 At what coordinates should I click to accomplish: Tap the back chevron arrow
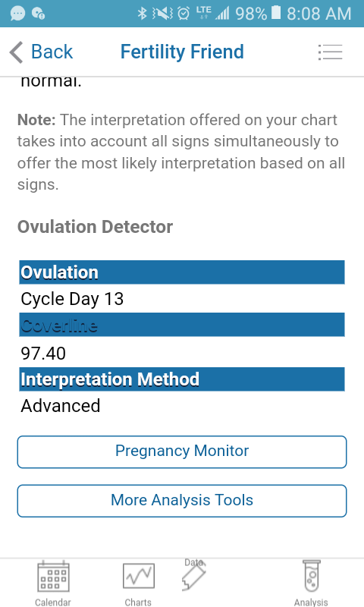click(16, 52)
